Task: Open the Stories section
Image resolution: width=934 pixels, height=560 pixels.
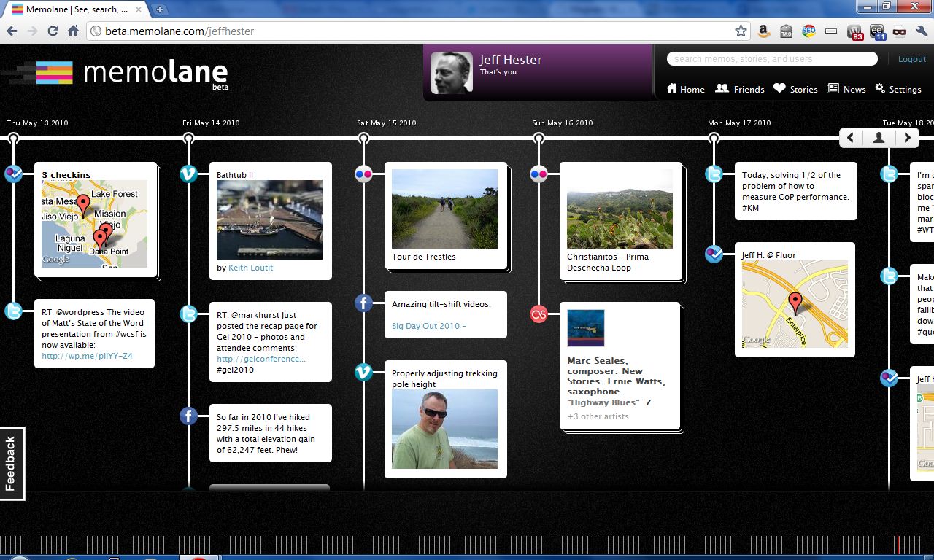Action: tap(795, 89)
